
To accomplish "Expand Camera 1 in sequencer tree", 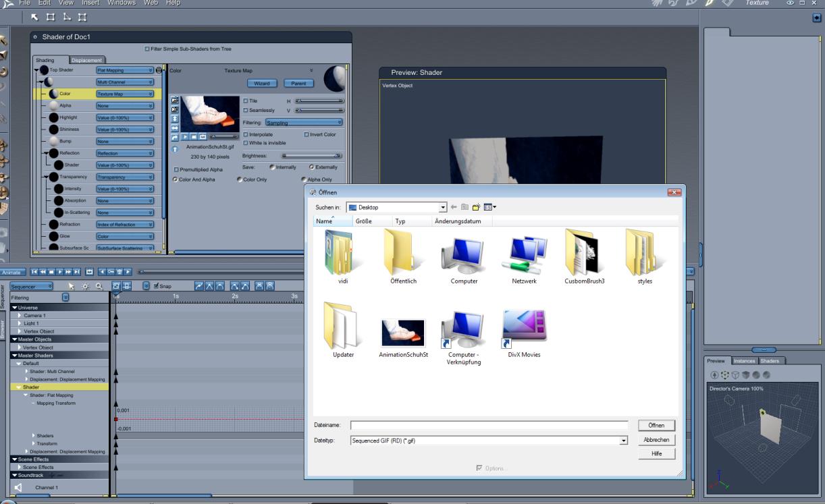I will pos(20,315).
